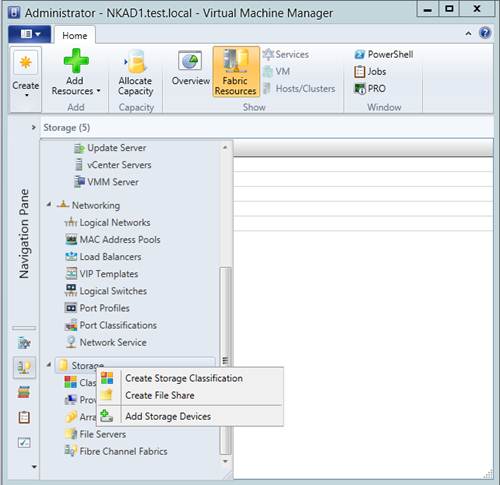Click the Create File Share folder icon
500x485 pixels.
coord(107,395)
